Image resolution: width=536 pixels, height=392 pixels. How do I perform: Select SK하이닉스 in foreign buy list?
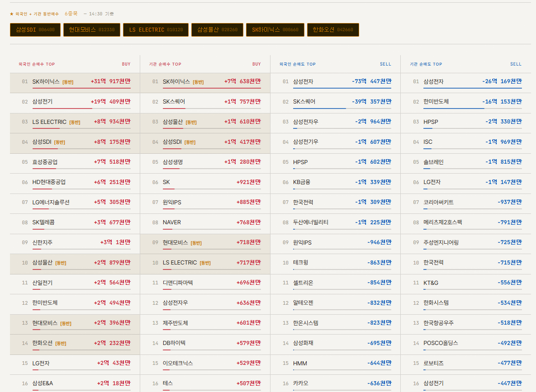(x=75, y=83)
